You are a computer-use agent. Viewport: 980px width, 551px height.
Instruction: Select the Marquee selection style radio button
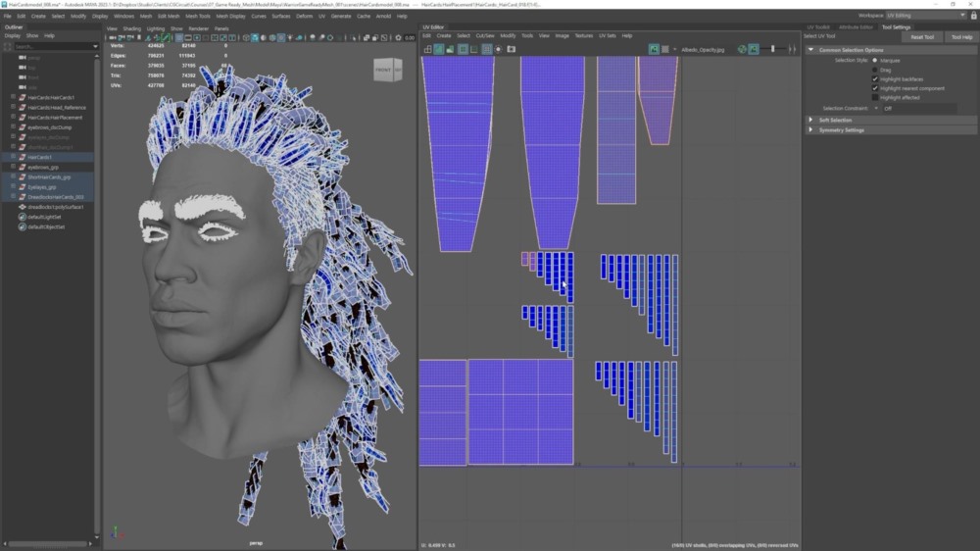pos(874,61)
